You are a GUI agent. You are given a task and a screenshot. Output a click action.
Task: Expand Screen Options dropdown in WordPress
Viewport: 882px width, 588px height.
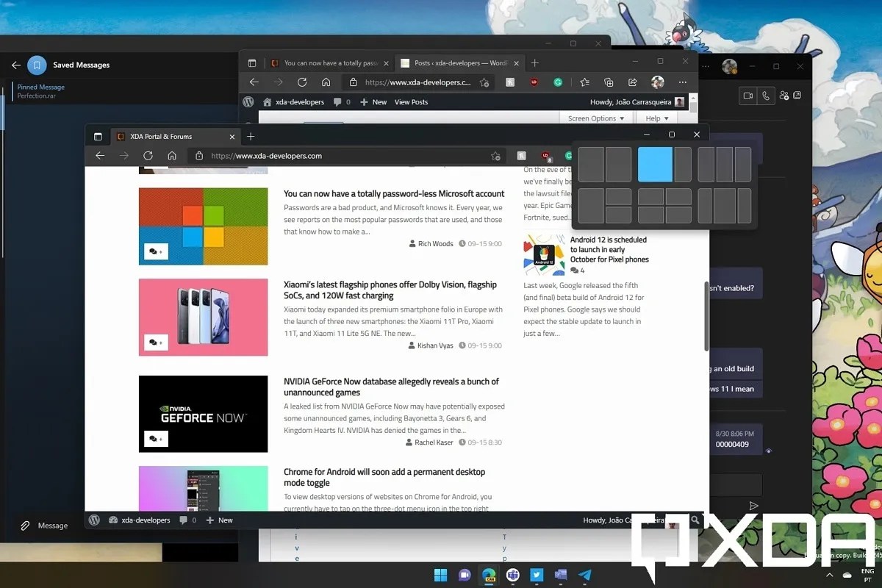596,118
